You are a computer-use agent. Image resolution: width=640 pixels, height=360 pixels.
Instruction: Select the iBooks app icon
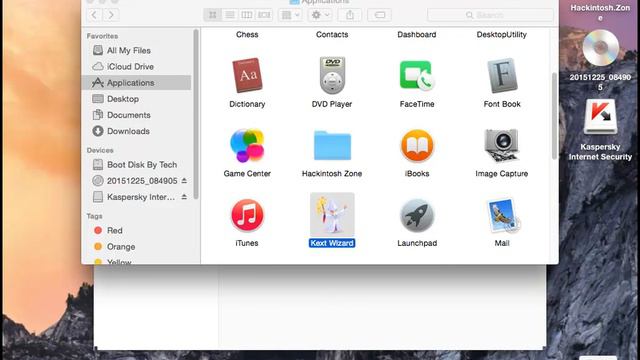click(x=417, y=145)
